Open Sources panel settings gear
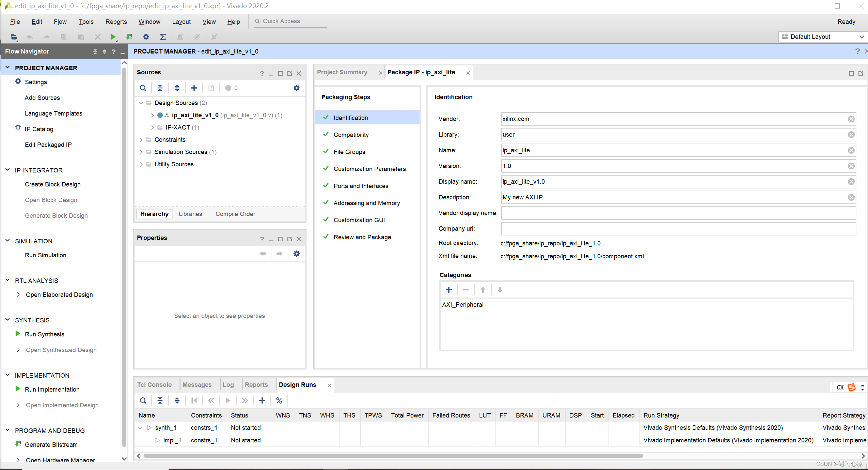 coord(297,88)
